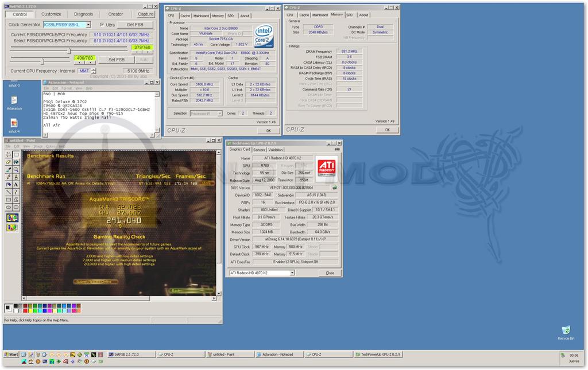The width and height of the screenshot is (588, 370).
Task: Toggle the Ultra checkbox in SetFSB
Action: 102,25
